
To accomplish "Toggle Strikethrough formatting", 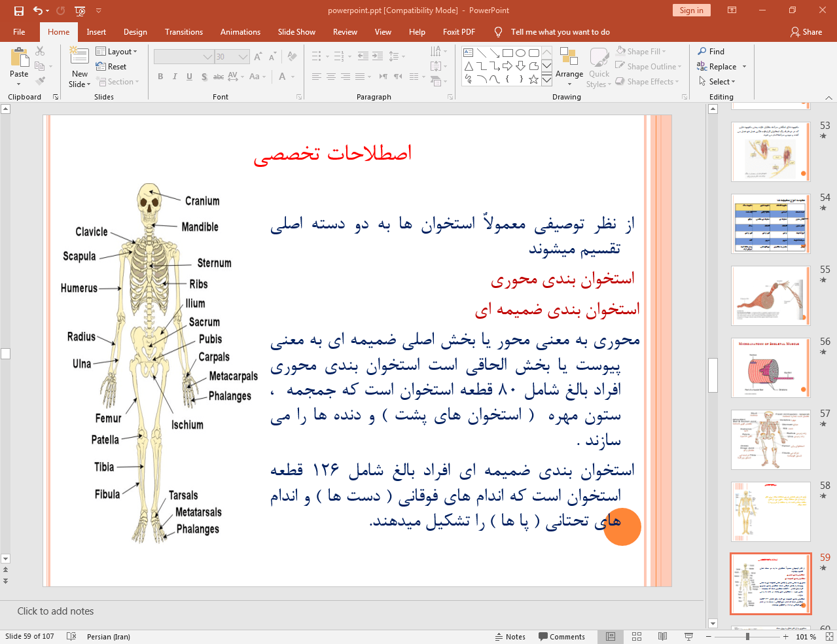I will [x=219, y=77].
